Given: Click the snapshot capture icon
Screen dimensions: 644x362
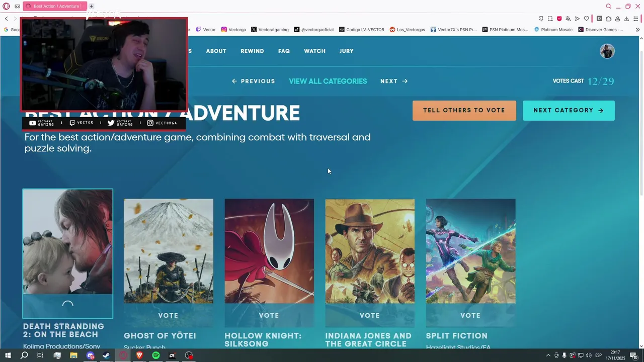Looking at the screenshot, I should pyautogui.click(x=550, y=19).
